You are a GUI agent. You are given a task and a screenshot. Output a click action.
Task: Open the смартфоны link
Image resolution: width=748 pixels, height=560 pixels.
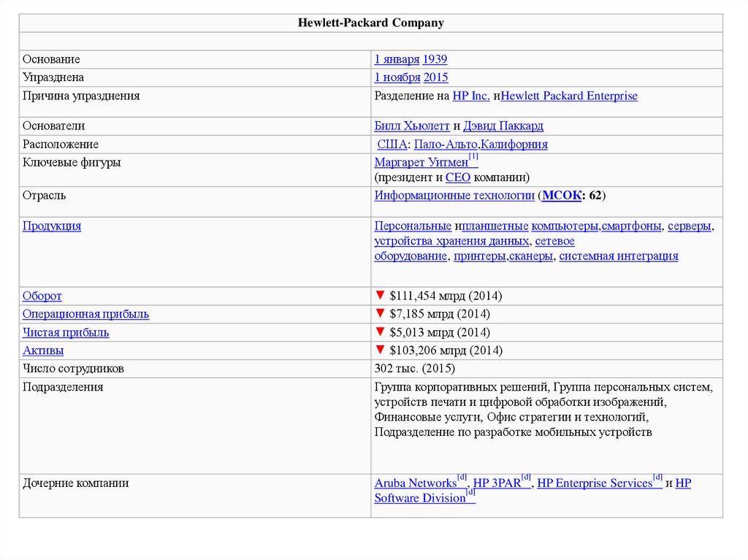(631, 226)
